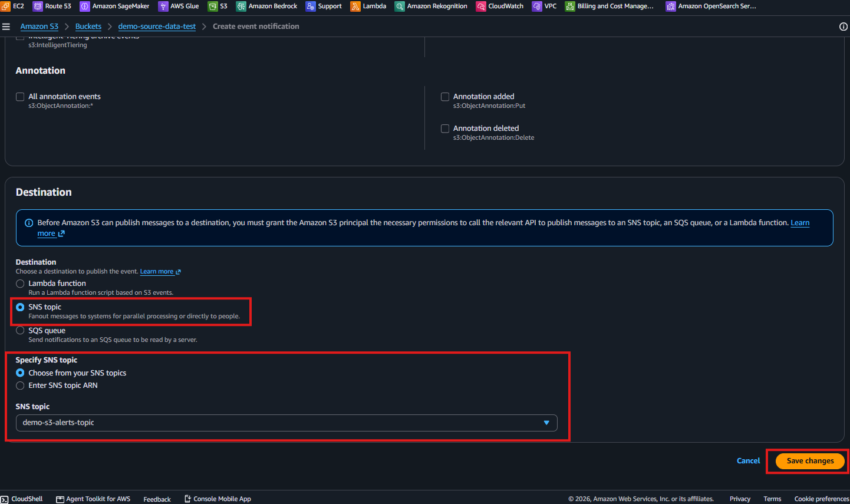Select Choose from your SNS topics

(20, 373)
